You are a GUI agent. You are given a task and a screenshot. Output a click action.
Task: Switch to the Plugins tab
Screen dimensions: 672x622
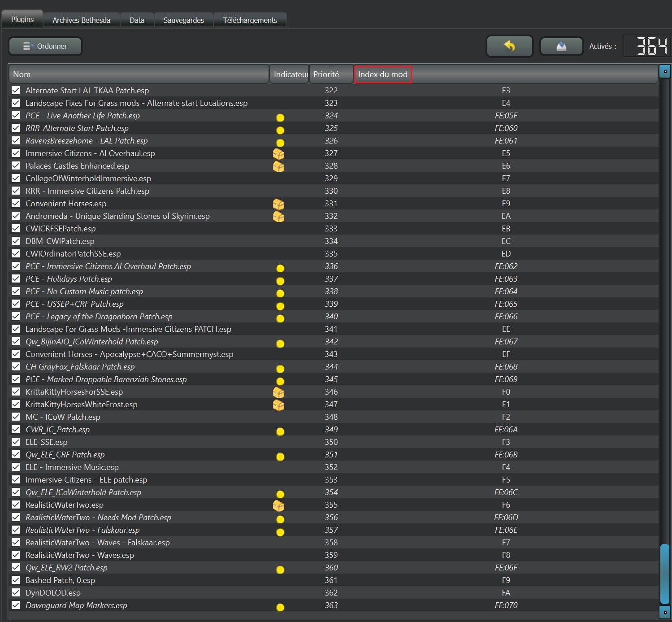click(22, 19)
